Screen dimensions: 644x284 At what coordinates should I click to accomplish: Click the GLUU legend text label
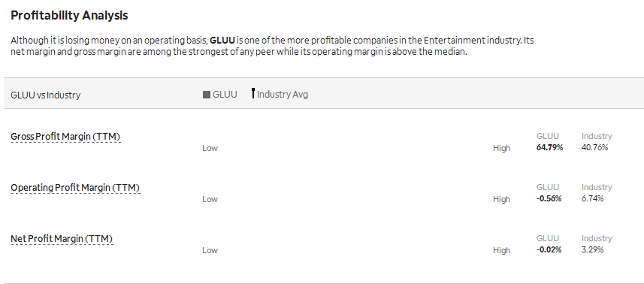225,95
